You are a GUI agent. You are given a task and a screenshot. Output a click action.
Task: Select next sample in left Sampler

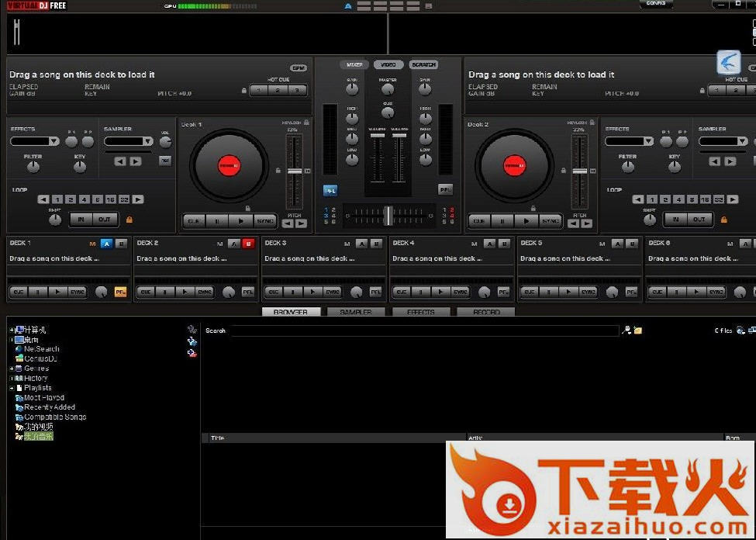[x=136, y=161]
